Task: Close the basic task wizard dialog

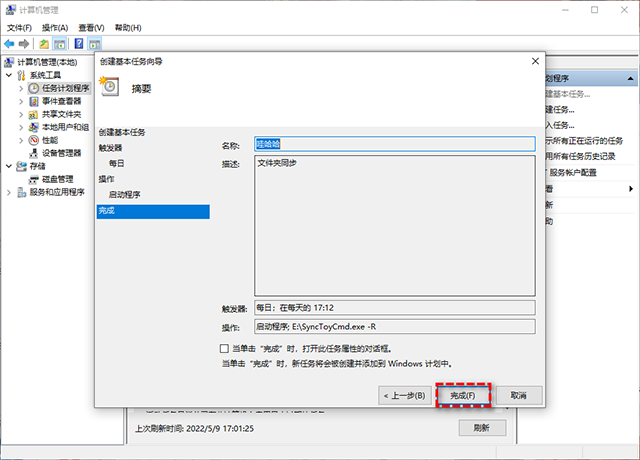Action: (536, 61)
